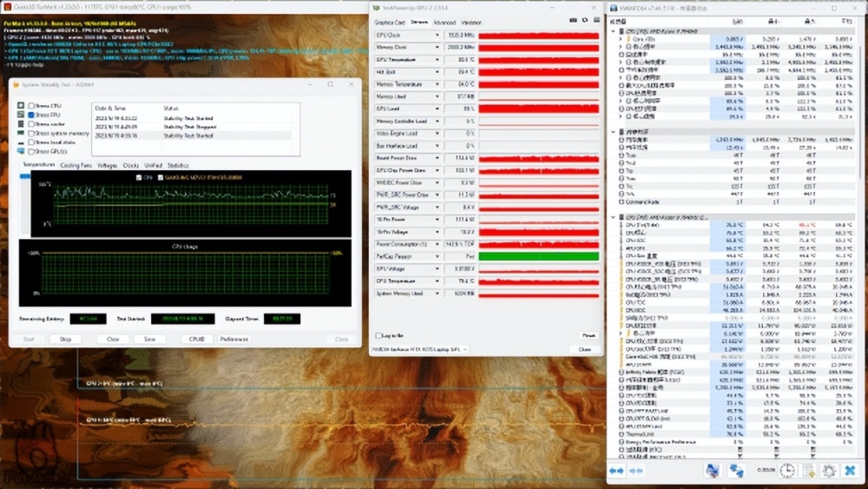
Task: Open the Board Power Draw dropdown
Action: coord(437,158)
